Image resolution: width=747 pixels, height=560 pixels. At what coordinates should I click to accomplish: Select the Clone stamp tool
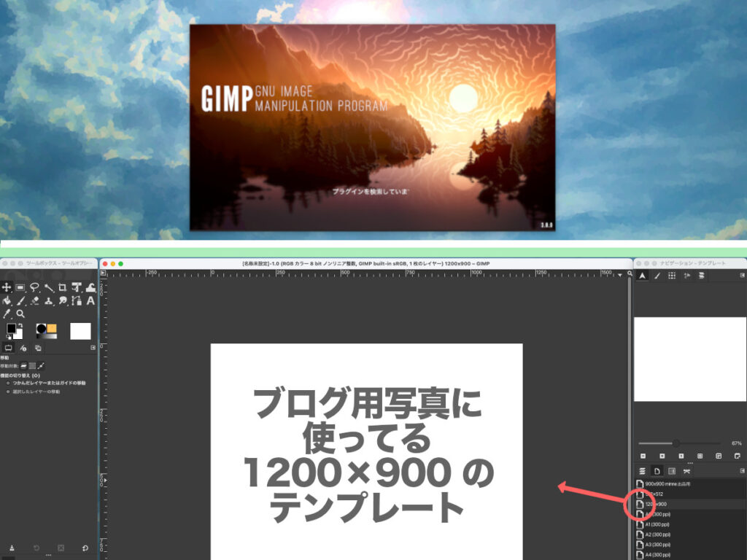[x=49, y=300]
